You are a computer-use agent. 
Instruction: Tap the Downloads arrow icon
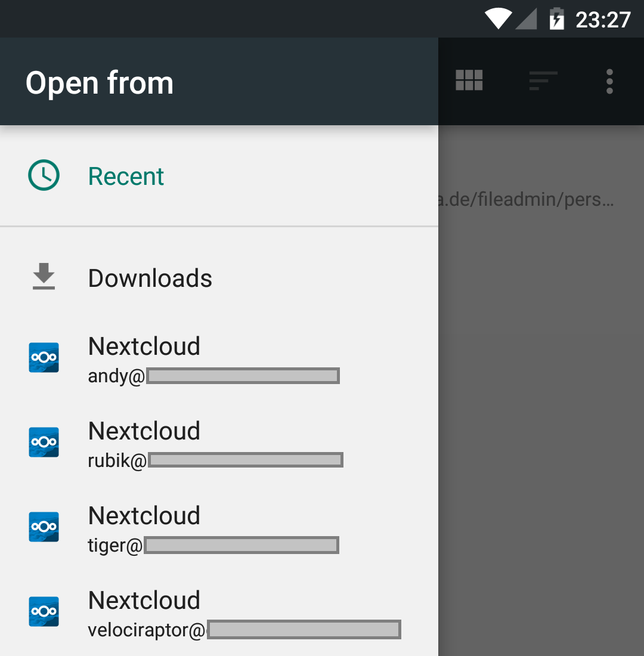pos(44,276)
